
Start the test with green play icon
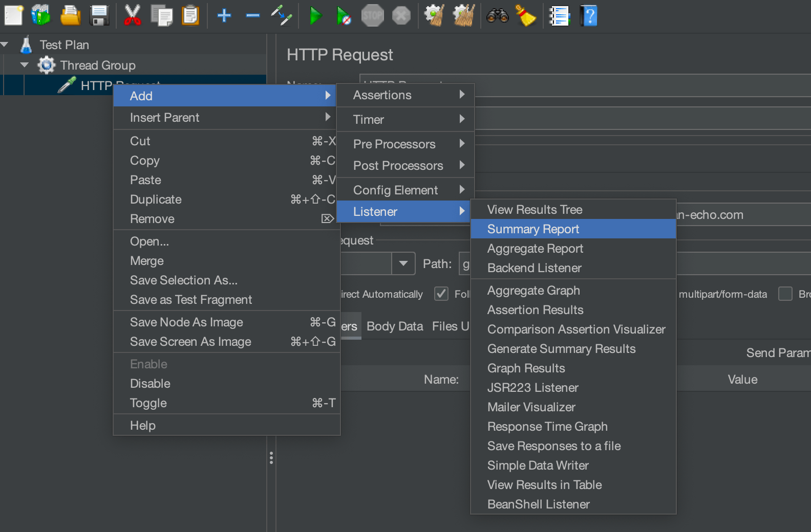click(315, 15)
